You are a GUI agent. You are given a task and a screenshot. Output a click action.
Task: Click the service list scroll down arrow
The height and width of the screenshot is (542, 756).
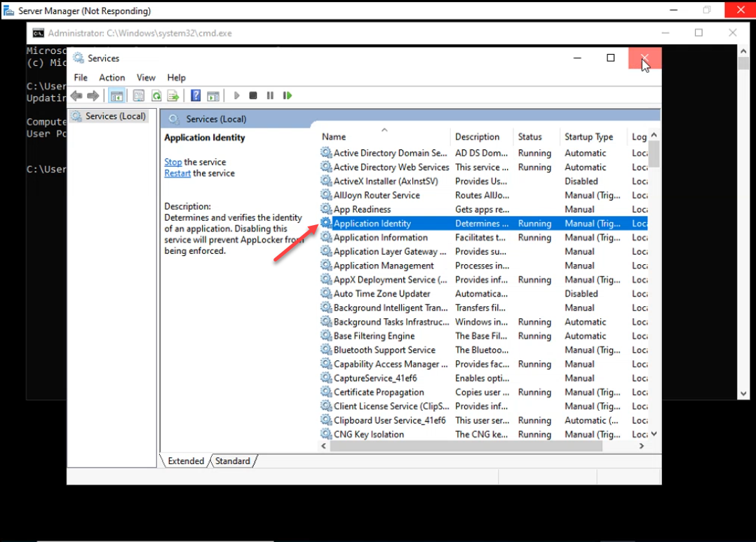(654, 434)
